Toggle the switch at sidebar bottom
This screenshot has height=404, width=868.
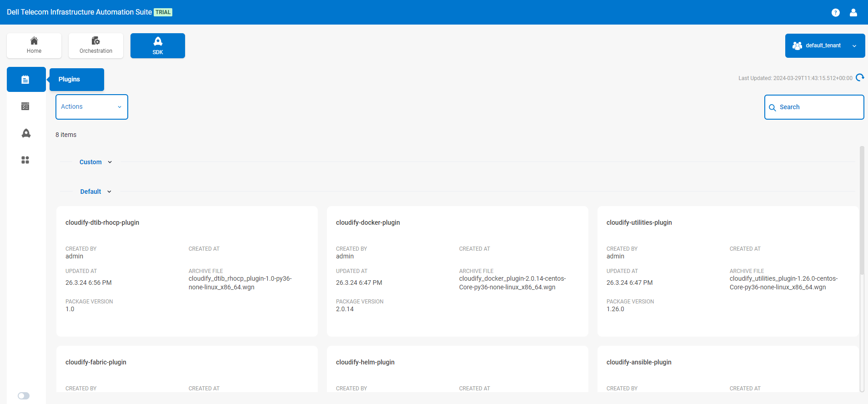coord(24,396)
